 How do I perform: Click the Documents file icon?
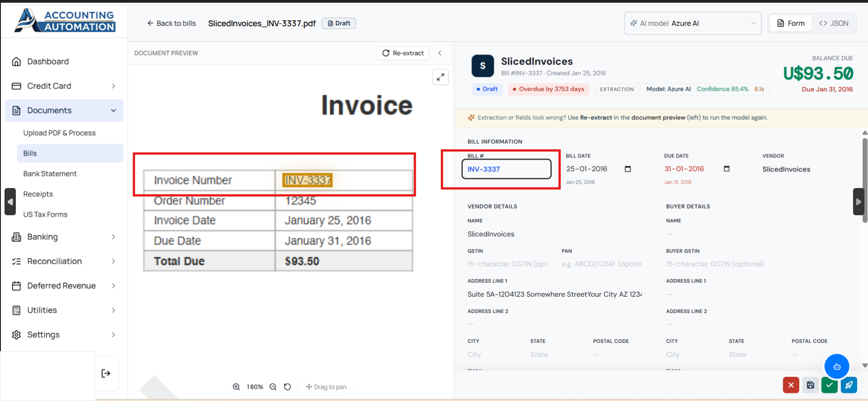pyautogui.click(x=16, y=111)
